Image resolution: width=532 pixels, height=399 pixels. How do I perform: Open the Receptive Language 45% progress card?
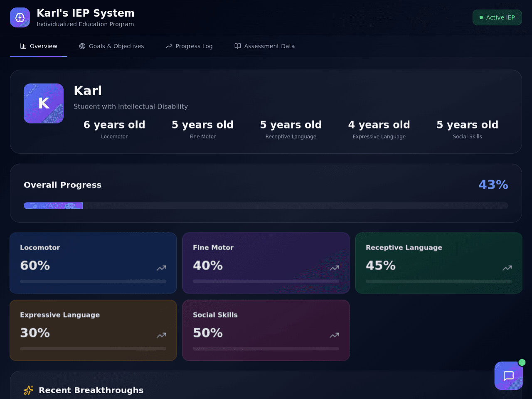coord(439,263)
